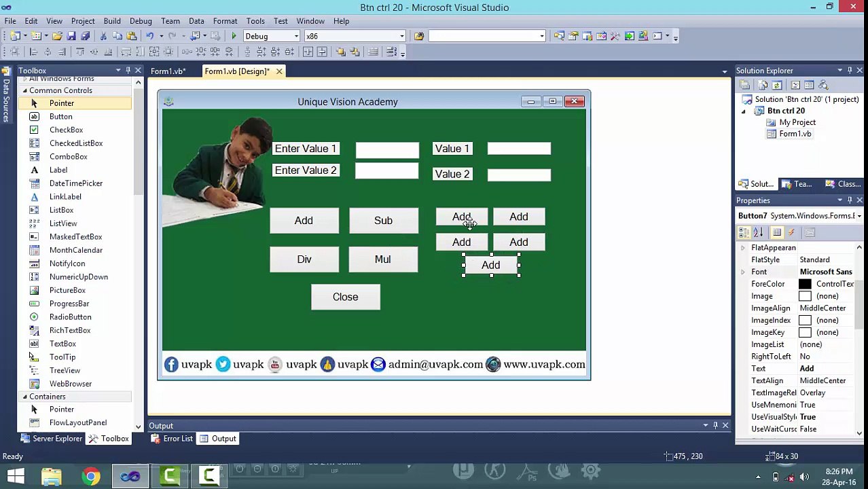Click the Windows Start button
The width and height of the screenshot is (868, 489).
click(x=16, y=475)
